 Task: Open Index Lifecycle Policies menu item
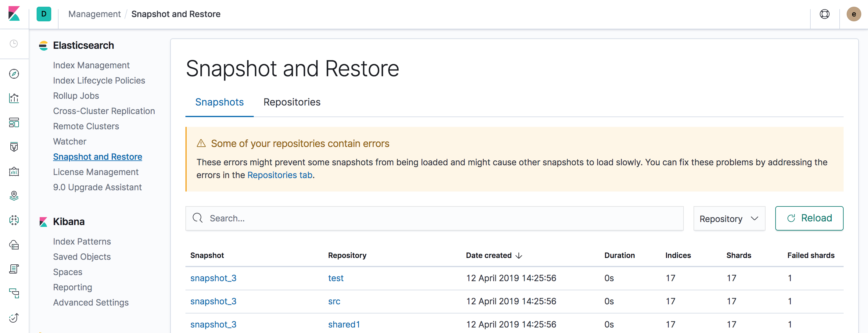[x=99, y=81]
